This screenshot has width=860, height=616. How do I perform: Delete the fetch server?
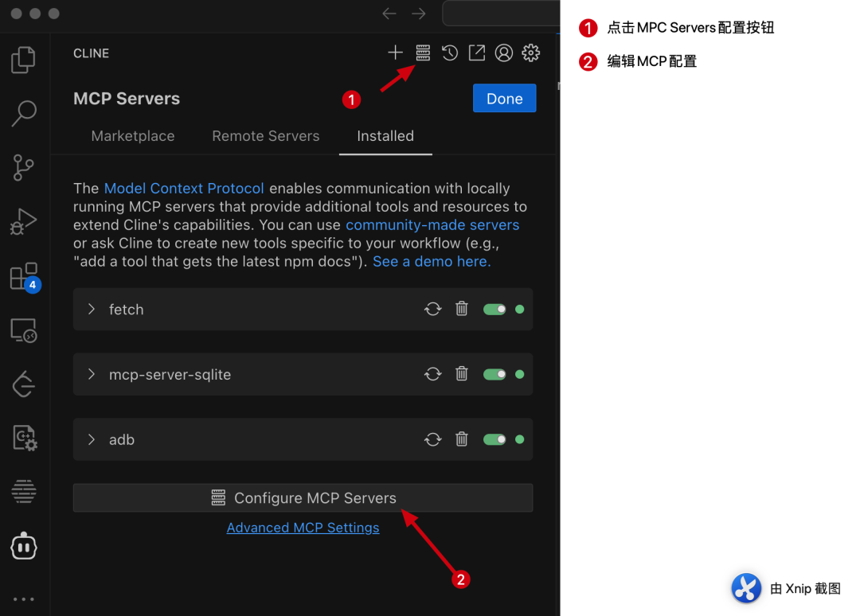pyautogui.click(x=462, y=309)
